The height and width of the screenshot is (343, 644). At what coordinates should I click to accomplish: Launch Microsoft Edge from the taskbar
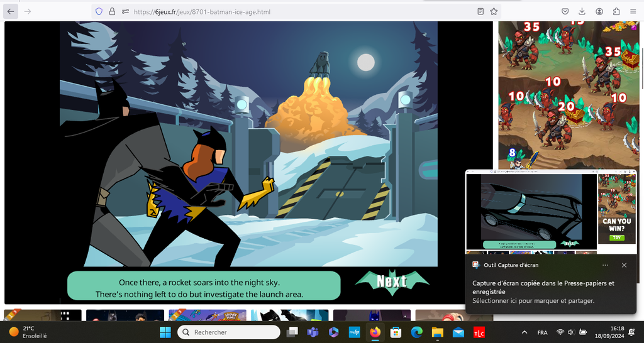click(x=416, y=332)
